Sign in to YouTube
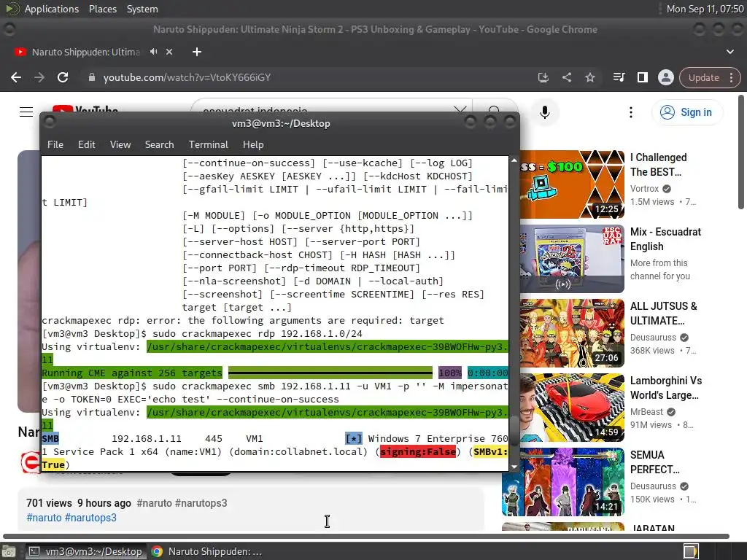The height and width of the screenshot is (560, 747). point(686,112)
